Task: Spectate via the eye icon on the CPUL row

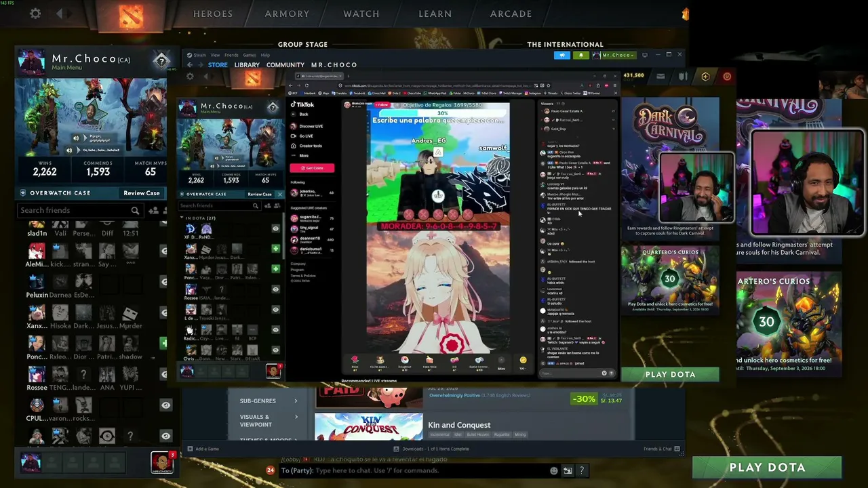Action: coord(165,405)
